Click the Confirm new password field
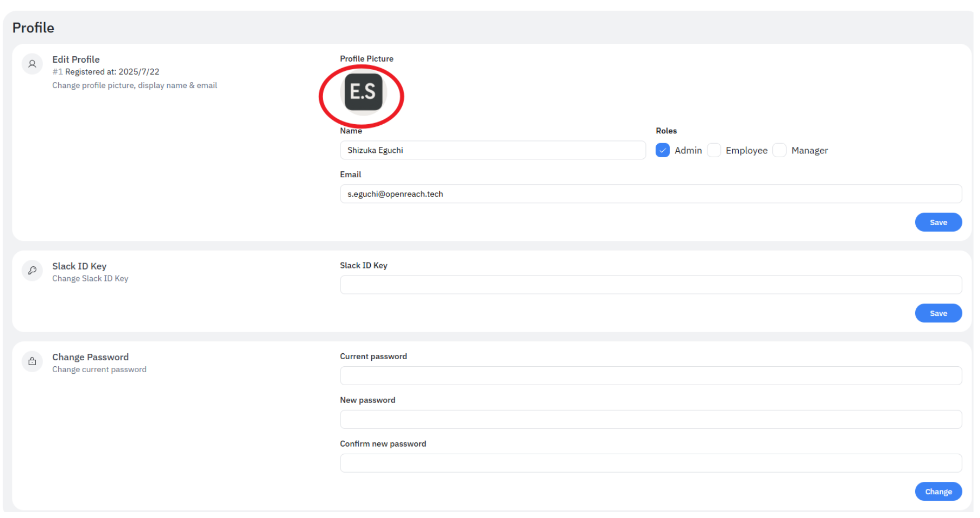 tap(650, 463)
